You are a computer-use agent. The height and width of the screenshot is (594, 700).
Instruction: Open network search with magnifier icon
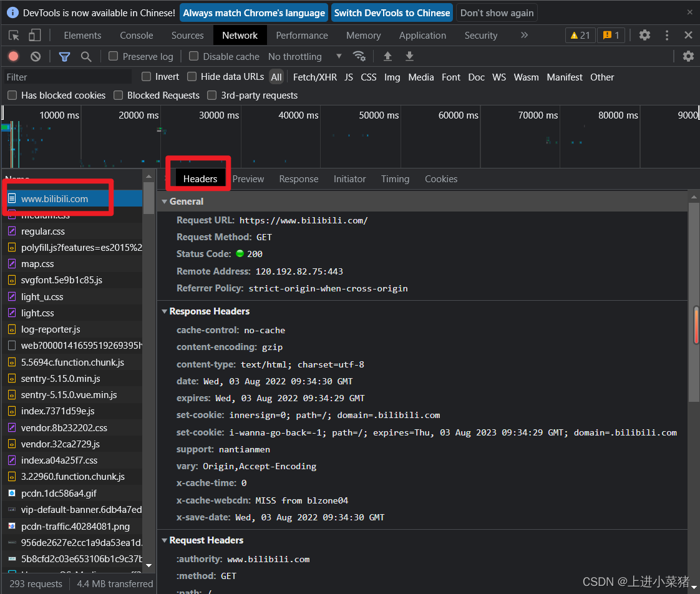click(x=85, y=56)
